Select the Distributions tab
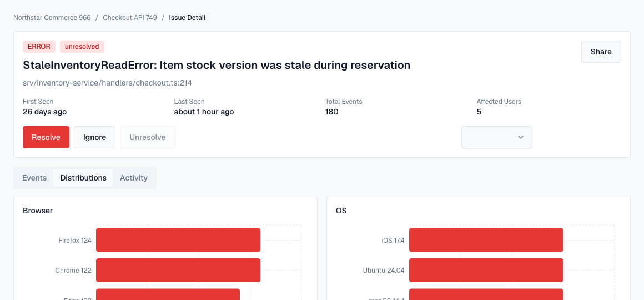 [83, 178]
